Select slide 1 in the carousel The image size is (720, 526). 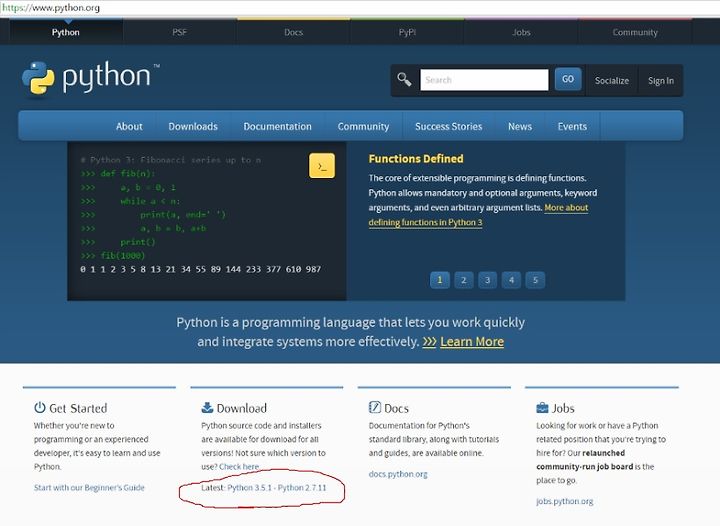pos(440,280)
